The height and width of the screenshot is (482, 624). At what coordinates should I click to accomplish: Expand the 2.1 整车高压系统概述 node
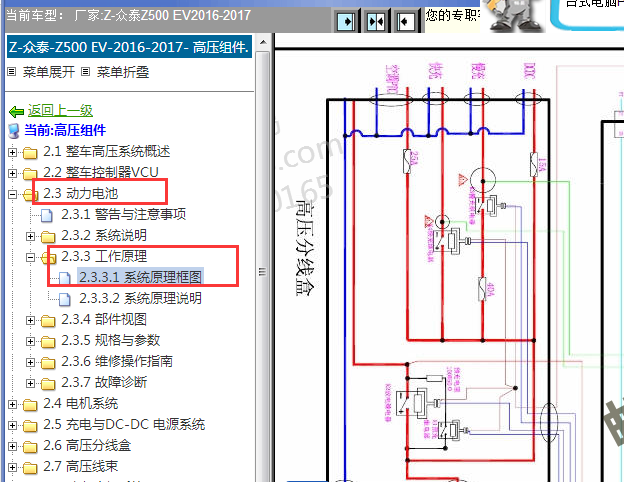pyautogui.click(x=12, y=152)
